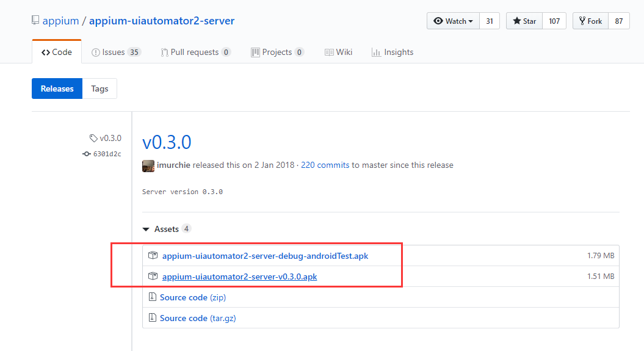Collapse the Assets section
Screen dimensions: 644x351
point(146,230)
